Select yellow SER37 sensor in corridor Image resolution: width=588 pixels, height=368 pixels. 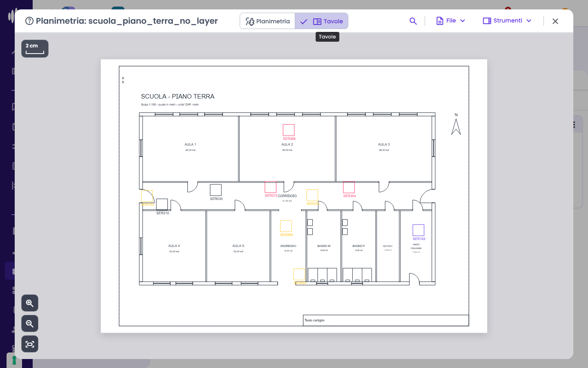point(312,195)
